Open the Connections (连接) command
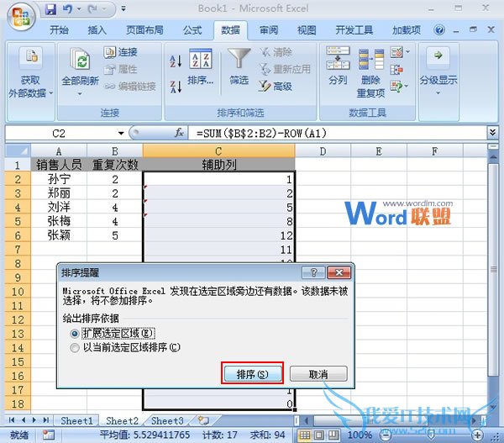 [121, 52]
